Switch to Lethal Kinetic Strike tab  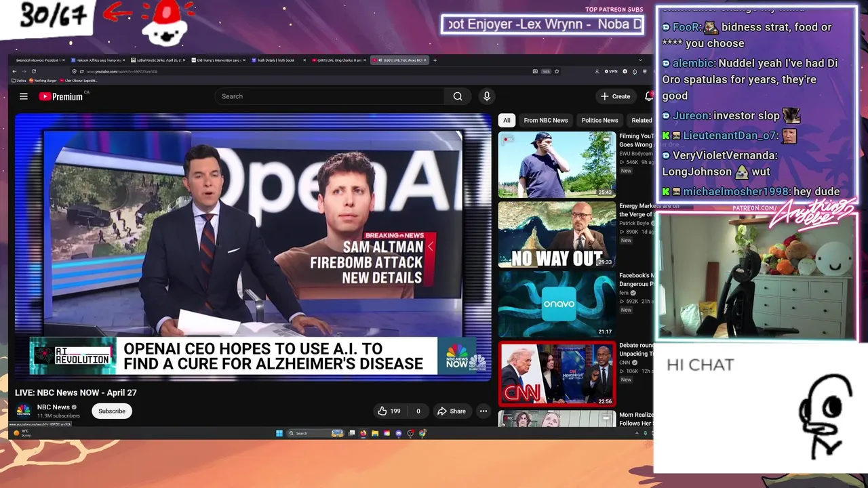click(x=157, y=60)
